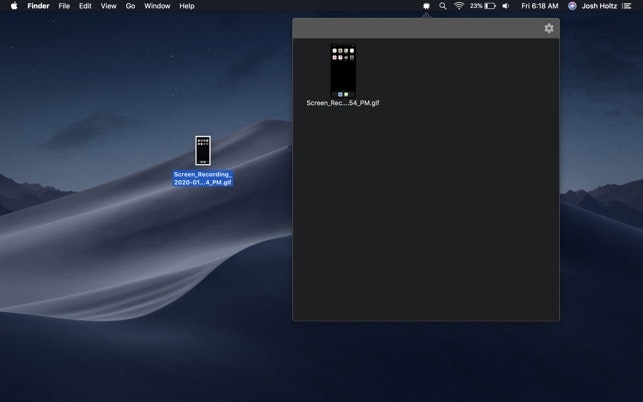Open the Wi-Fi status menu
643x402 pixels.
point(459,6)
